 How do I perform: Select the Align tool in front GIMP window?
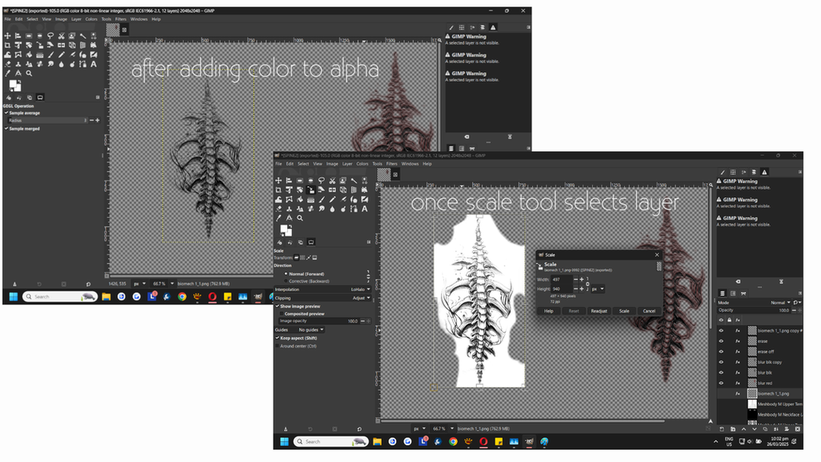coord(289,180)
